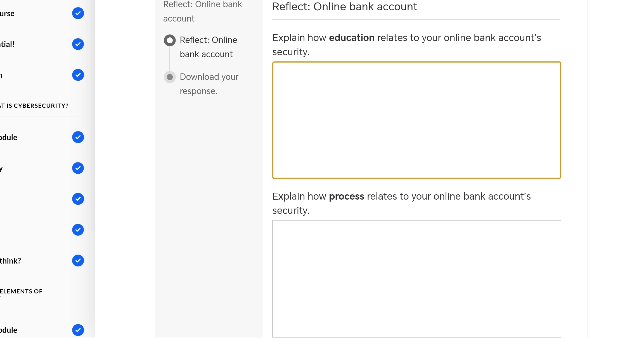Click the checkmark next to the "n" item

tap(78, 75)
